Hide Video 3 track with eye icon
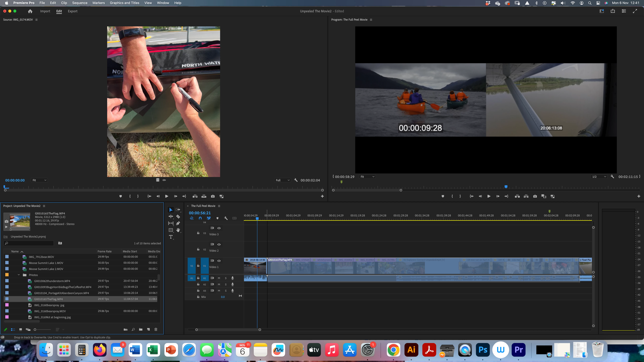 point(219,228)
